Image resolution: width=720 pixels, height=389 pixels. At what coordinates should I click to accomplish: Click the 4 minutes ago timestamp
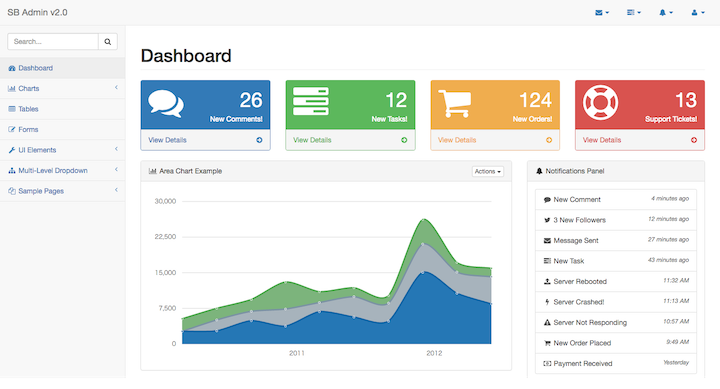(670, 198)
